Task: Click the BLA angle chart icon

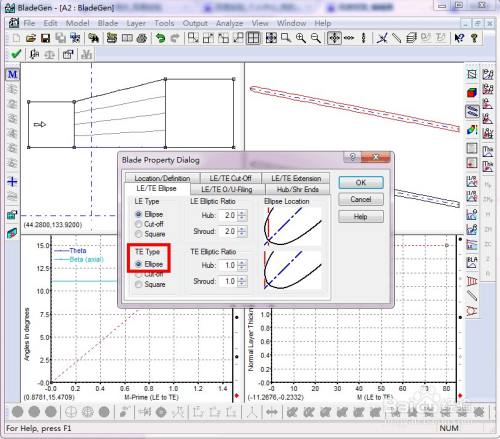Action: tap(472, 262)
